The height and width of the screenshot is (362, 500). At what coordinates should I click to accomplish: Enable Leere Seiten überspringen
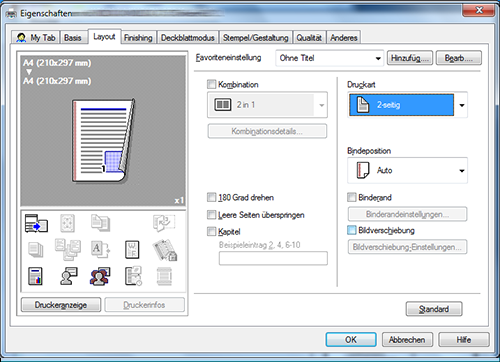tap(211, 215)
